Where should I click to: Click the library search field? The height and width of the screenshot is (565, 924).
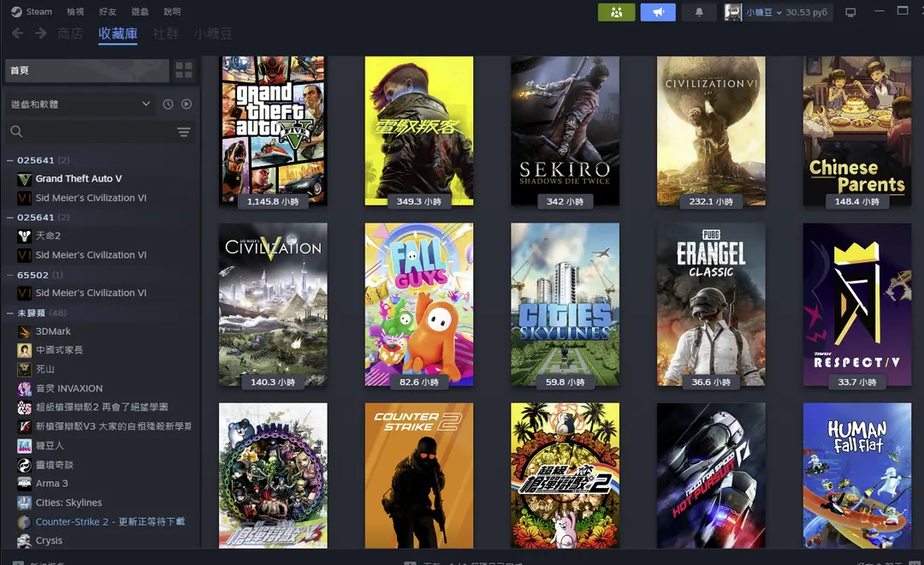(x=100, y=132)
